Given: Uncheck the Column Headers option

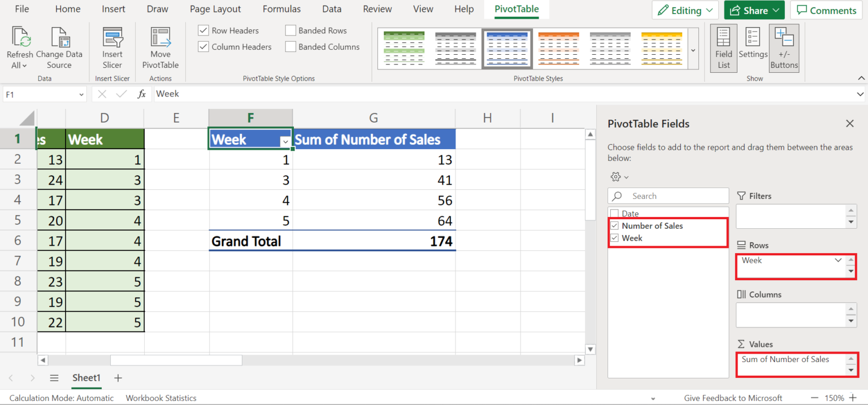Looking at the screenshot, I should point(203,46).
